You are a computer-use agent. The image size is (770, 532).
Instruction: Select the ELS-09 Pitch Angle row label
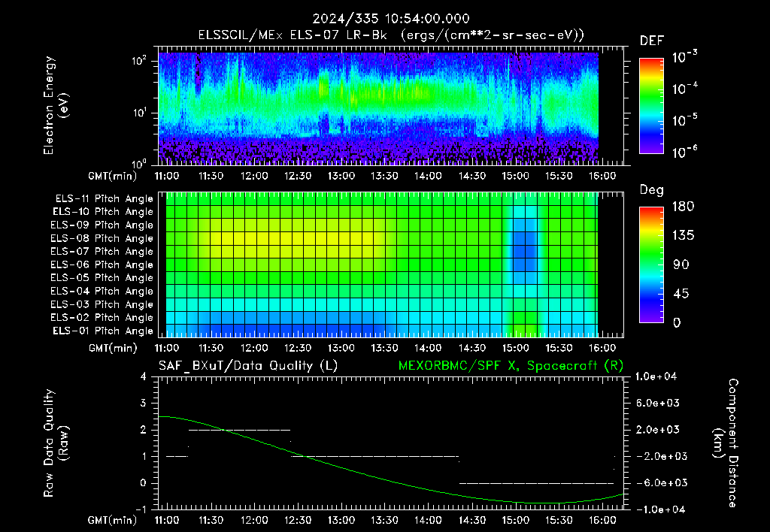pyautogui.click(x=102, y=225)
